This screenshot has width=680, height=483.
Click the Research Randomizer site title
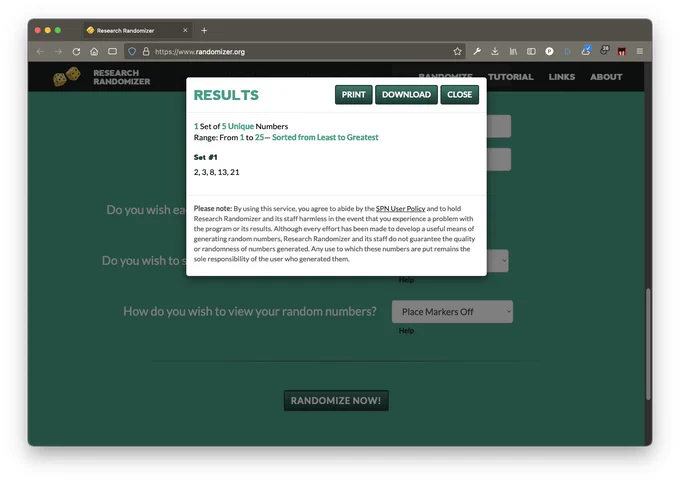click(x=122, y=77)
